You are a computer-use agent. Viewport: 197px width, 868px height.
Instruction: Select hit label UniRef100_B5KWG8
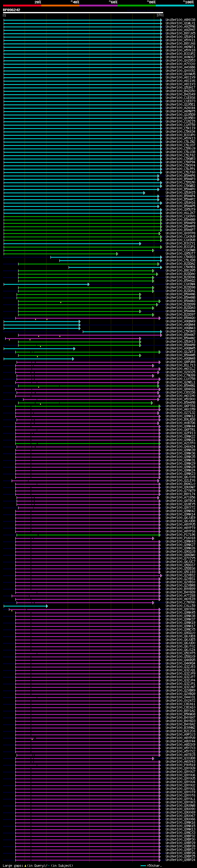180,714
